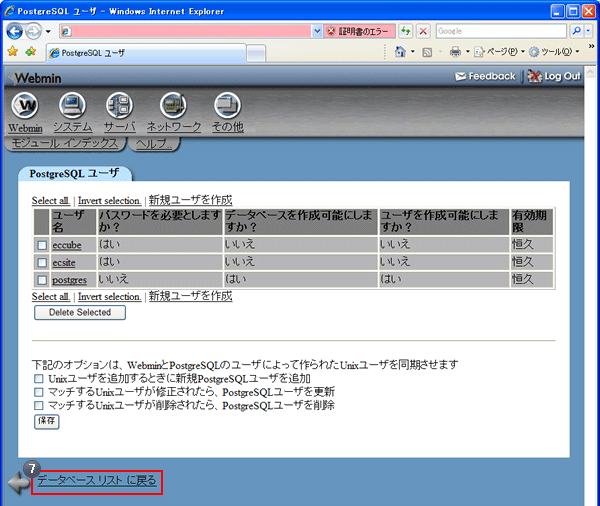
Task: Click the Google search box
Action: click(x=501, y=31)
